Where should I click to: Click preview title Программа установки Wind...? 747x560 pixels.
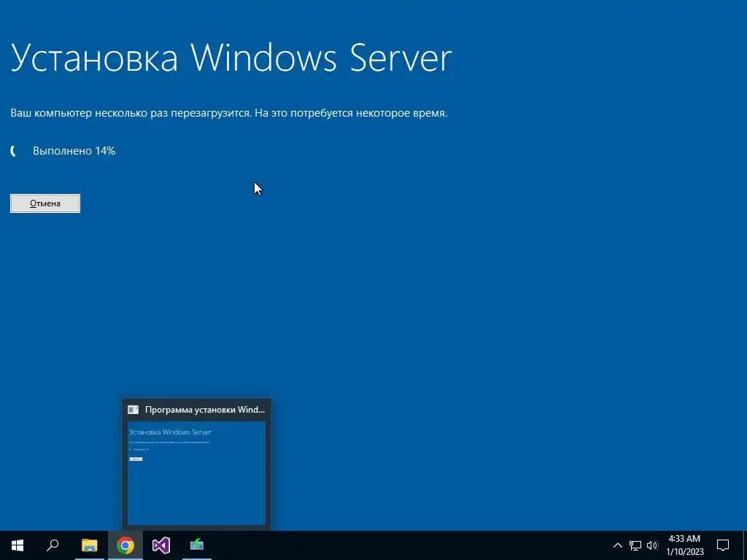tap(205, 410)
